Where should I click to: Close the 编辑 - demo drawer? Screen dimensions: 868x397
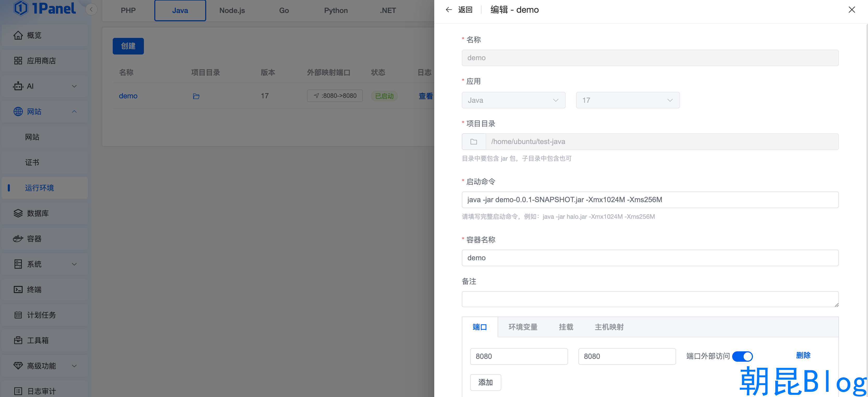pos(852,10)
